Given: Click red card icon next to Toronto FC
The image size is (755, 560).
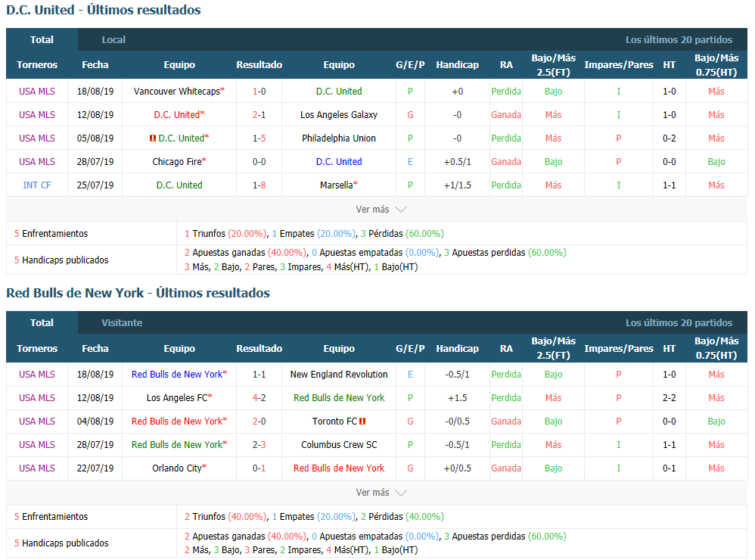Looking at the screenshot, I should point(362,422).
